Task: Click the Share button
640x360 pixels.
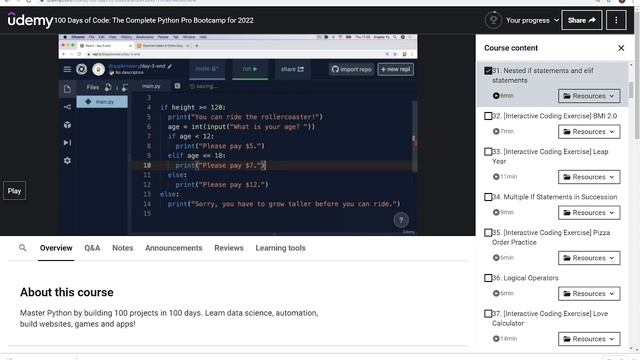Action: click(x=582, y=20)
